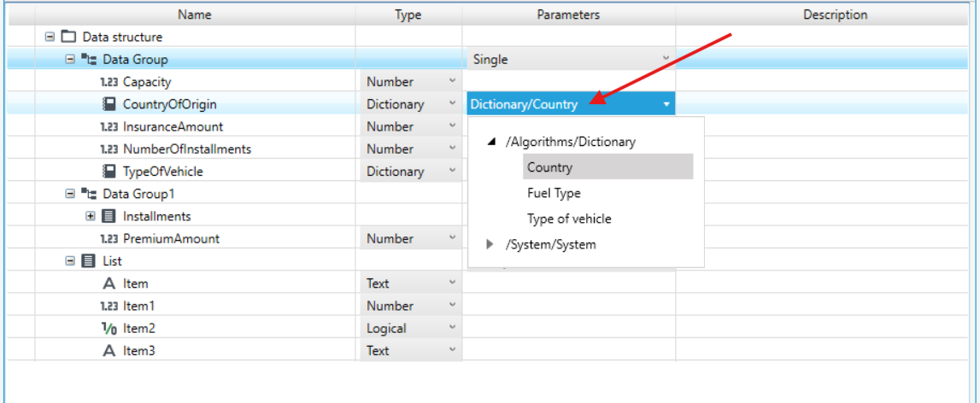Click the number icon beside InsuranceAmount
Screen dimensions: 980x403
pyautogui.click(x=109, y=127)
